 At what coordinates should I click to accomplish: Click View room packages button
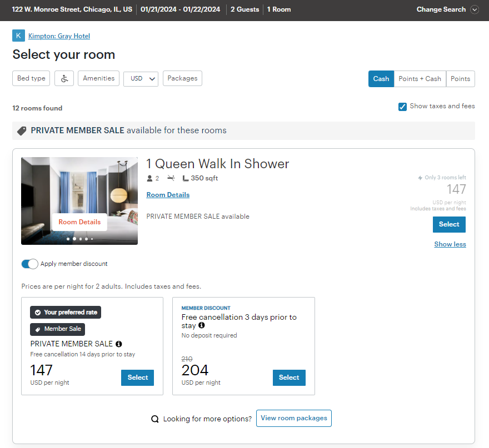click(293, 419)
